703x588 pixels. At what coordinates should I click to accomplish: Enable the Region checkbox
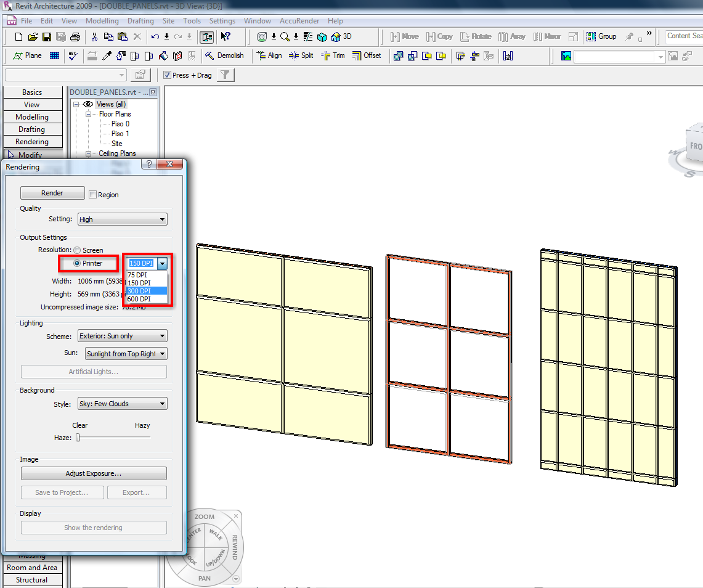(93, 195)
